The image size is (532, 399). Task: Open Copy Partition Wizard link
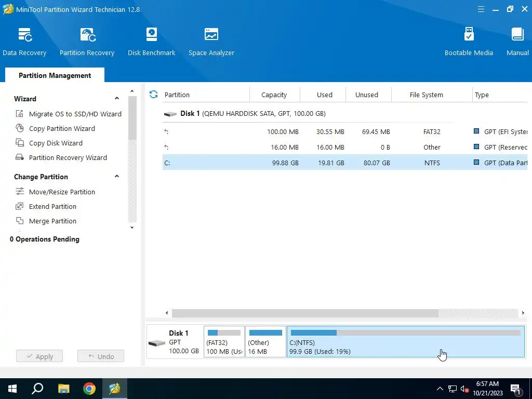62,129
